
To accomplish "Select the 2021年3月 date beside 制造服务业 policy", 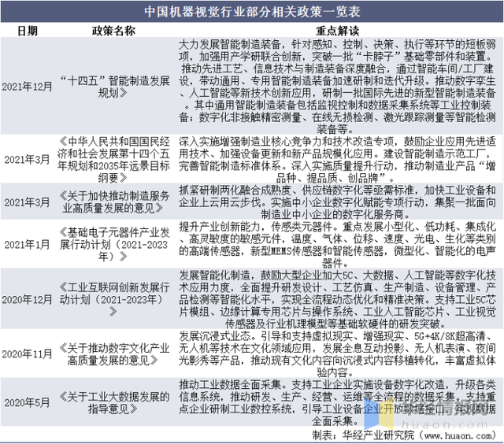I will (x=27, y=202).
